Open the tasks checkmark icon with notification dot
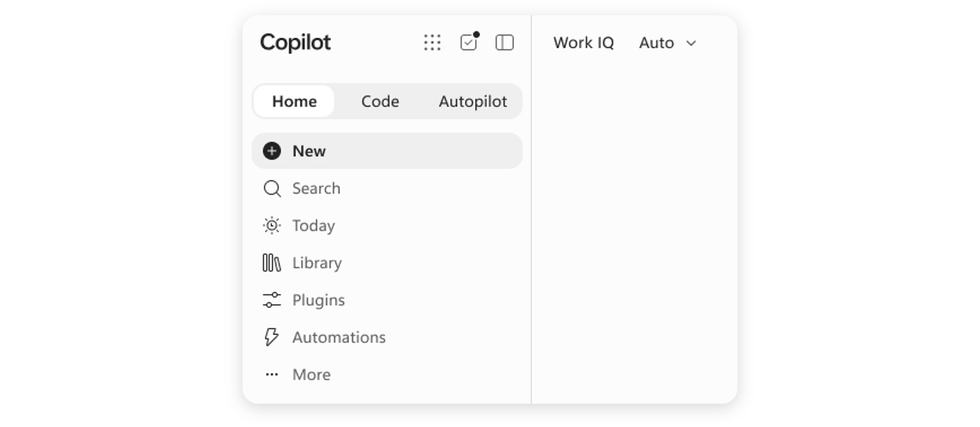Screen dimensions: 980x427 click(x=469, y=42)
